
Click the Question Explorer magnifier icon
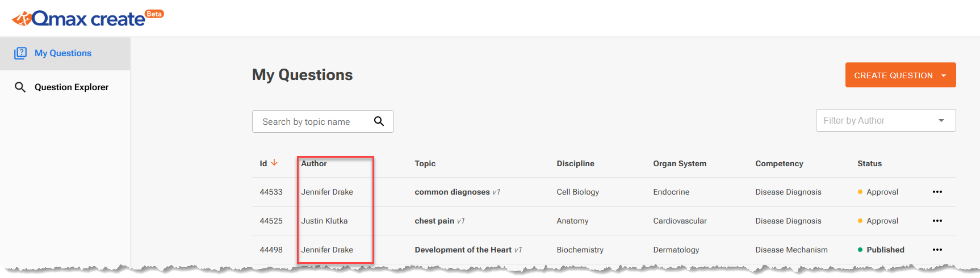click(x=20, y=87)
